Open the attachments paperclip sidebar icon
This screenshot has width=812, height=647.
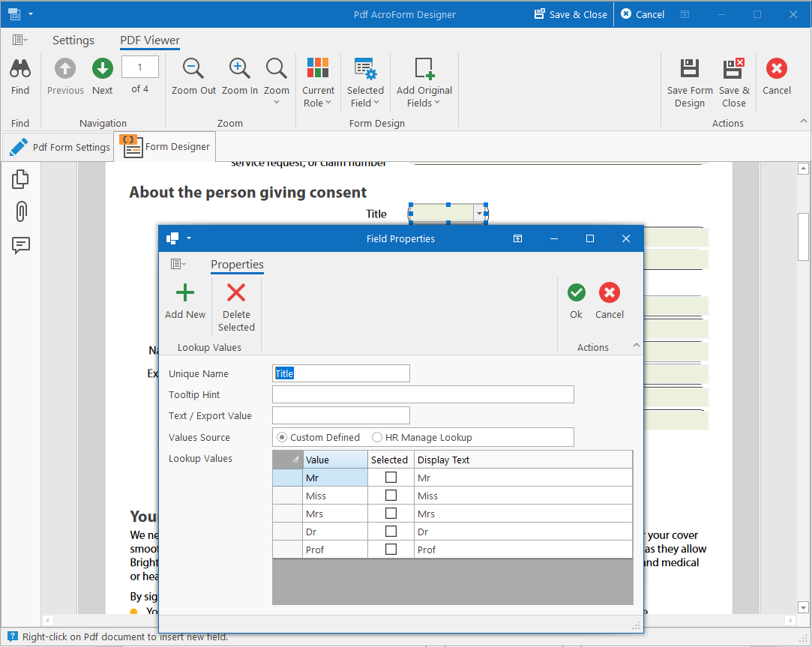[x=21, y=211]
